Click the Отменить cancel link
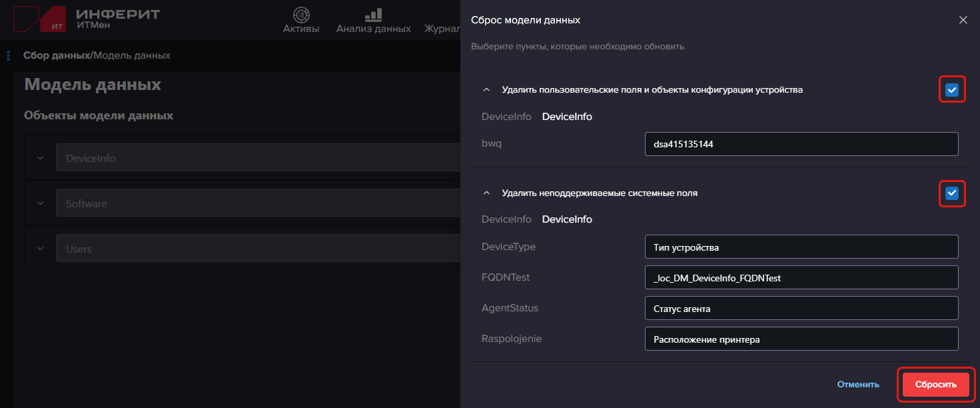 coord(858,385)
